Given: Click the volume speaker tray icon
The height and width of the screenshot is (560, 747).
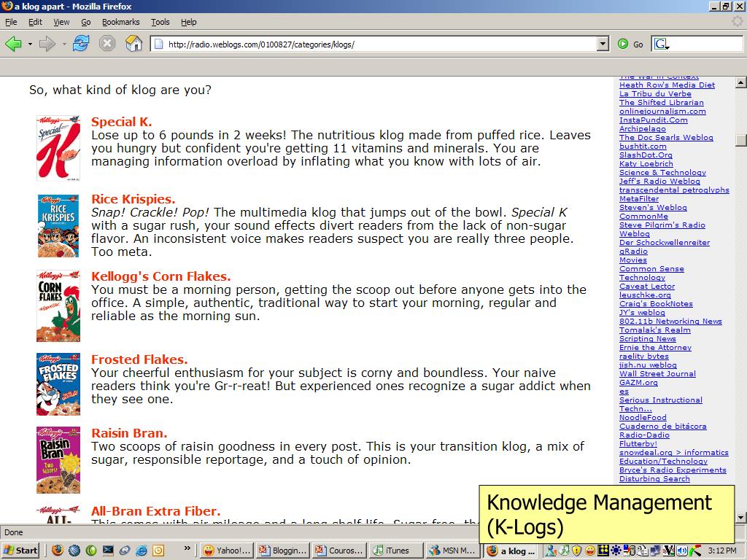Looking at the screenshot, I should pyautogui.click(x=682, y=551).
